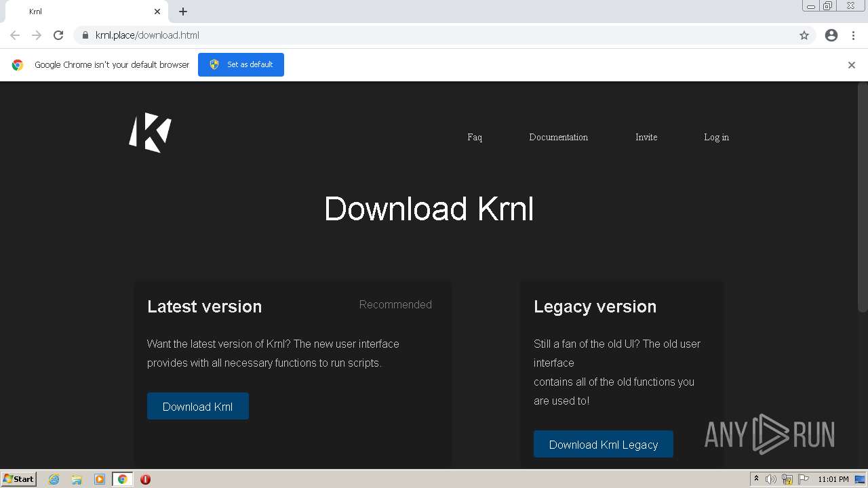View site info via the lock icon

[85, 35]
